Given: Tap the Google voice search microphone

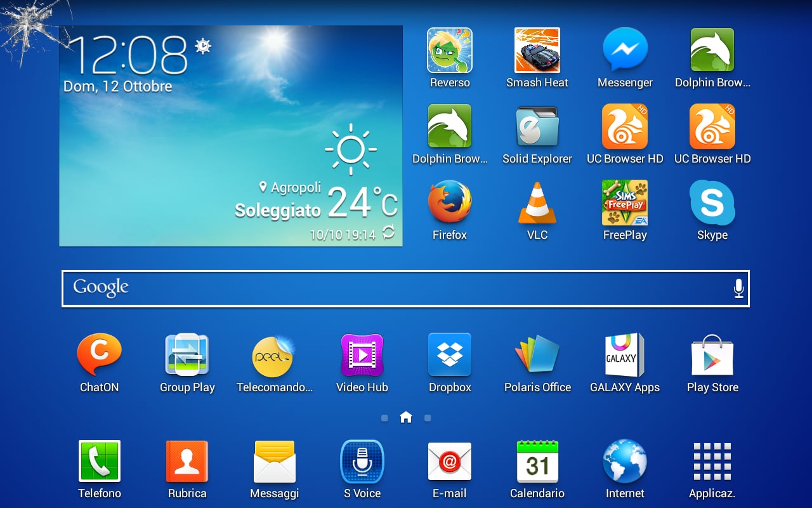Looking at the screenshot, I should click(x=738, y=288).
